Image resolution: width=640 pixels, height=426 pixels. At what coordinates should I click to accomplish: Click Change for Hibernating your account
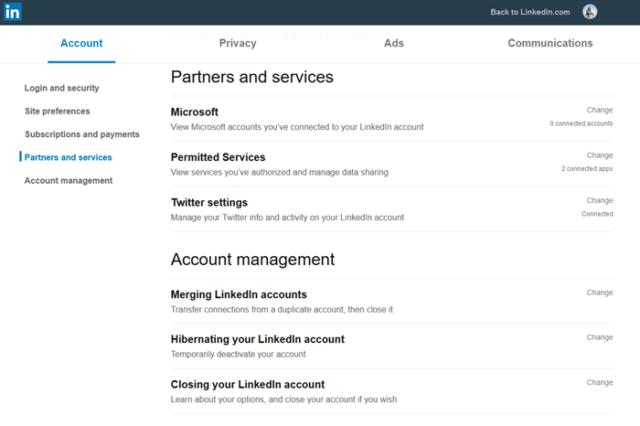(599, 337)
